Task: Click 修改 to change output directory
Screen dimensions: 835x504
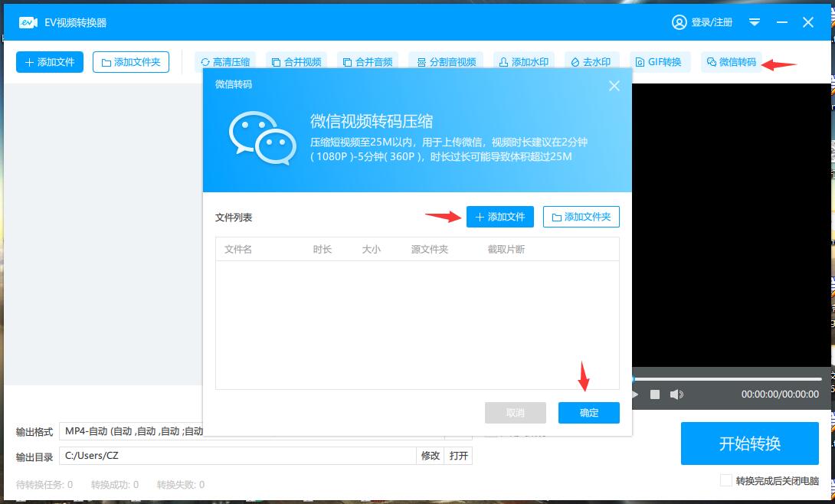Action: click(x=431, y=456)
